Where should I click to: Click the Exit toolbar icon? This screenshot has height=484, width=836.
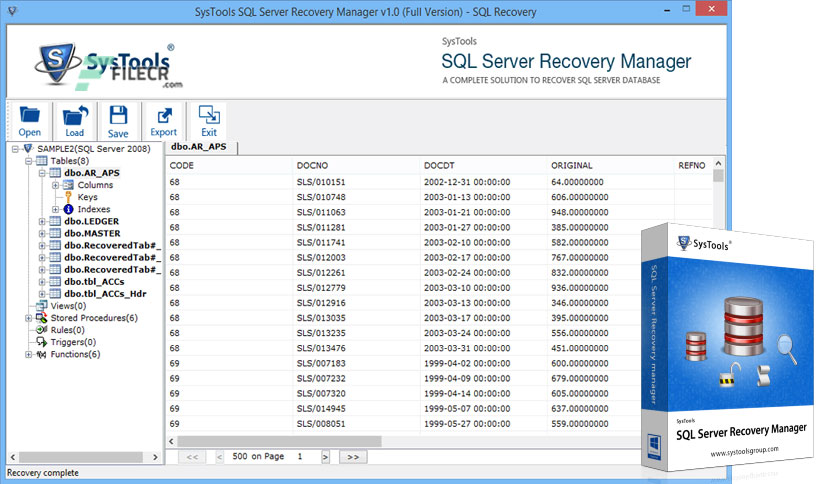point(209,115)
